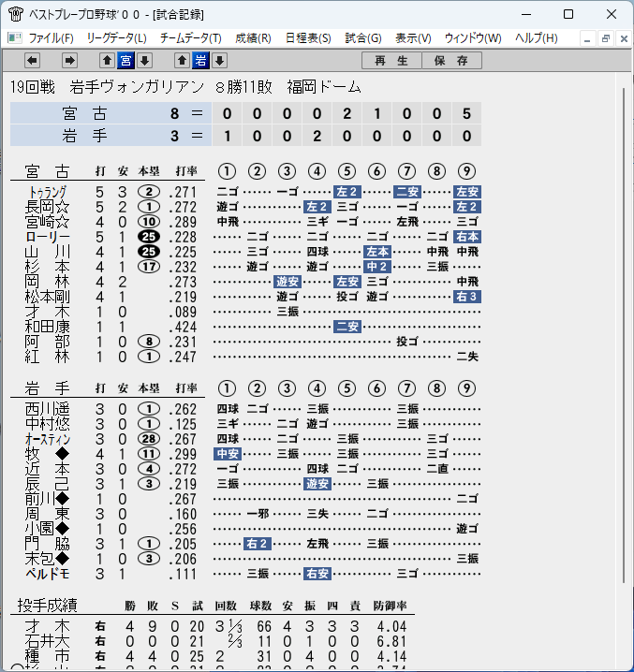Click the 再生 replay button
Viewport: 634px width, 672px height.
pyautogui.click(x=391, y=61)
